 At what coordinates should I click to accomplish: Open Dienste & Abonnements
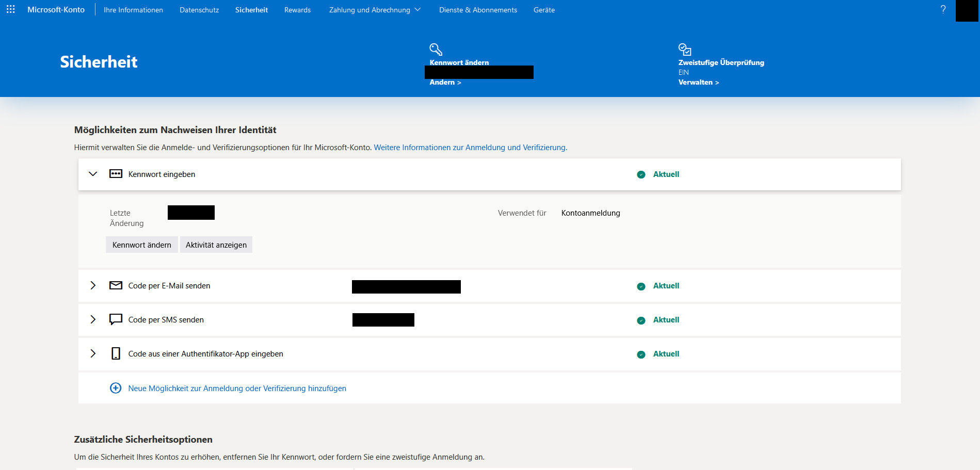pyautogui.click(x=478, y=10)
